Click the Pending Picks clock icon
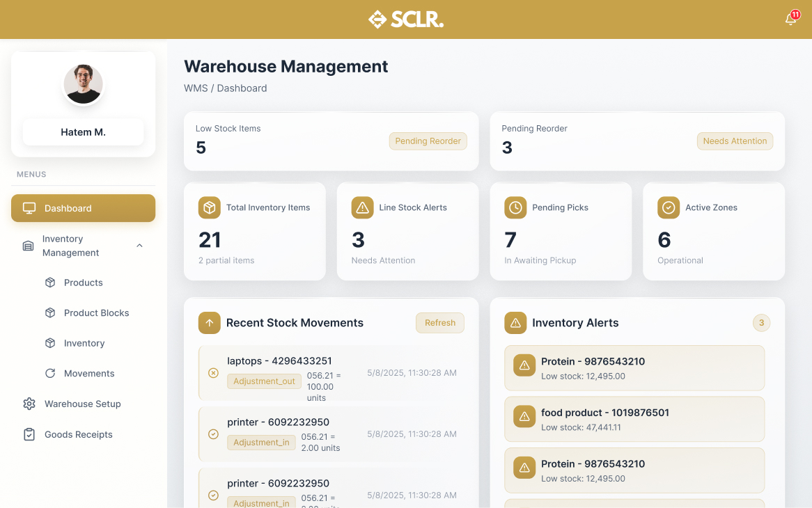 (515, 207)
